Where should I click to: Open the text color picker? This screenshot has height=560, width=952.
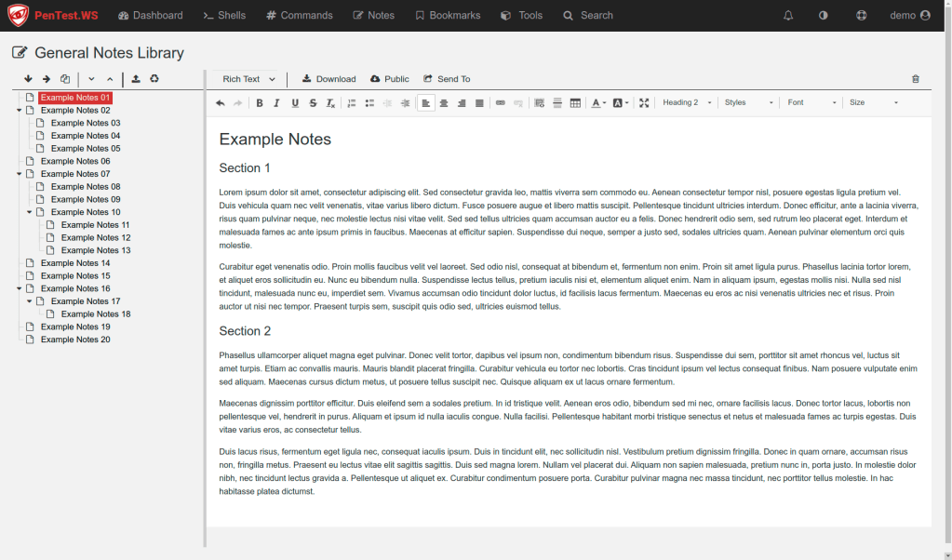coord(598,102)
